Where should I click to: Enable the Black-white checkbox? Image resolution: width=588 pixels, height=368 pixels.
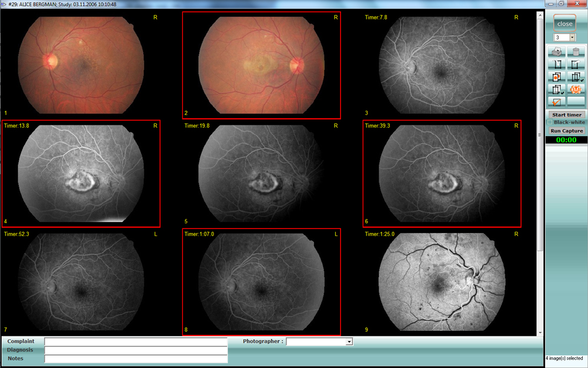pos(550,122)
